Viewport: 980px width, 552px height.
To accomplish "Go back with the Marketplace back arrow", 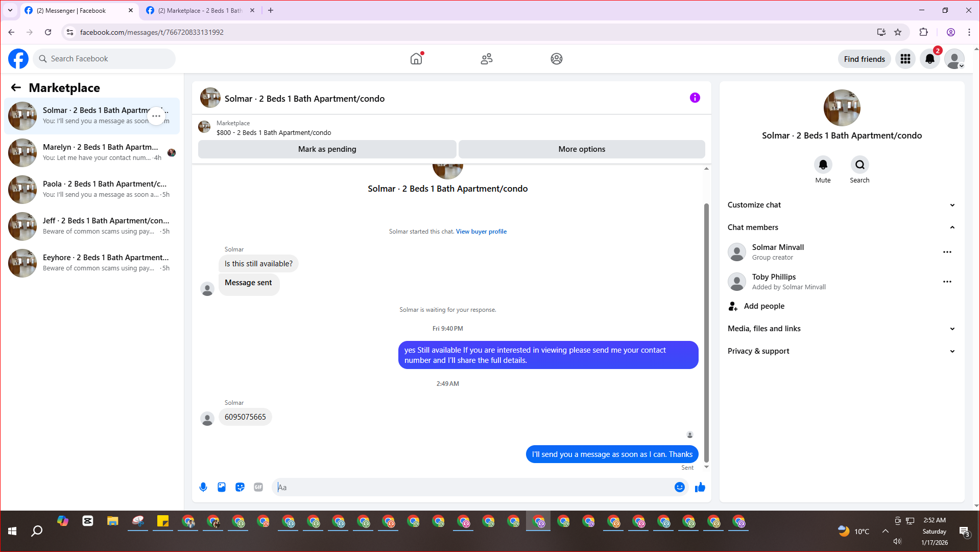I will tap(16, 87).
